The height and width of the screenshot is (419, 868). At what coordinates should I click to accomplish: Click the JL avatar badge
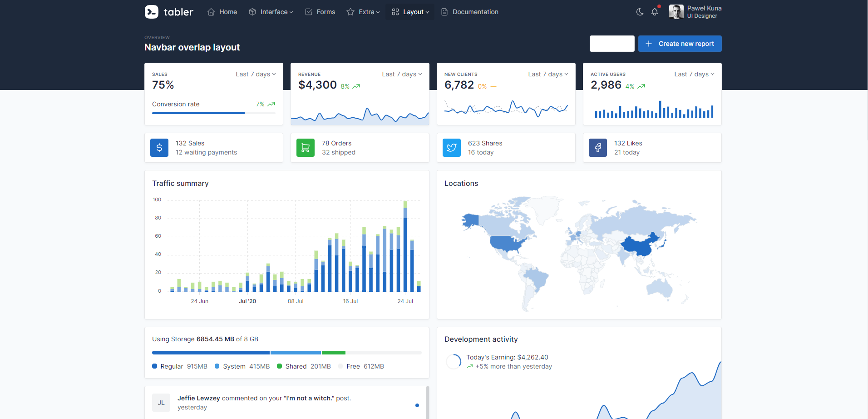pyautogui.click(x=161, y=403)
